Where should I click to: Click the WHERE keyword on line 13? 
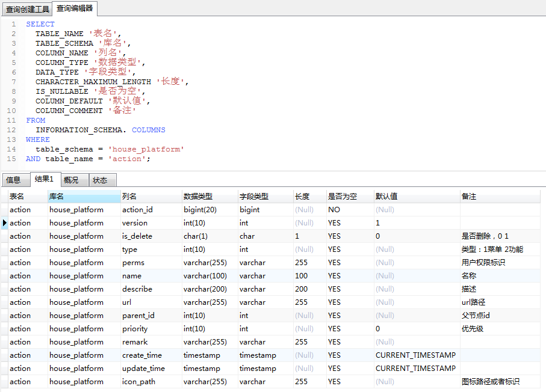point(37,139)
